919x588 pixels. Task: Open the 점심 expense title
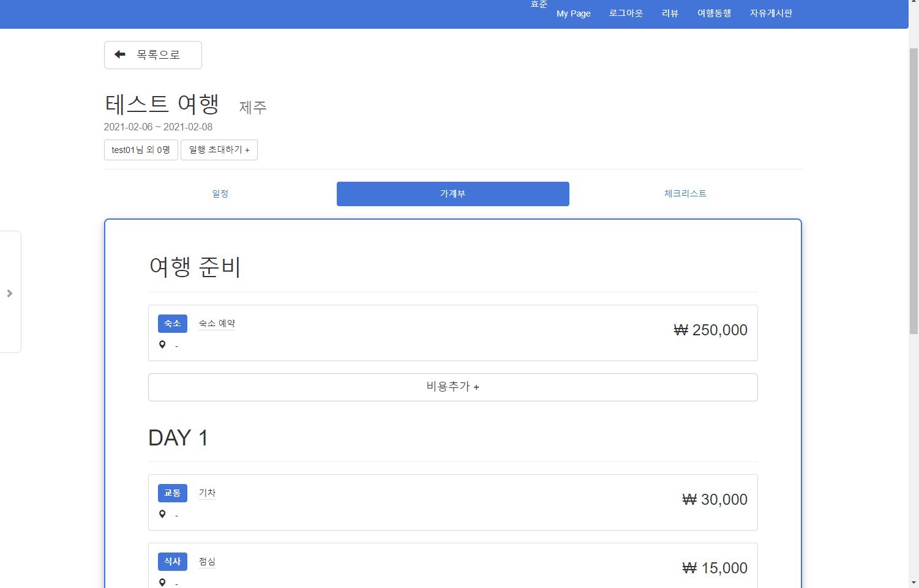(x=207, y=562)
